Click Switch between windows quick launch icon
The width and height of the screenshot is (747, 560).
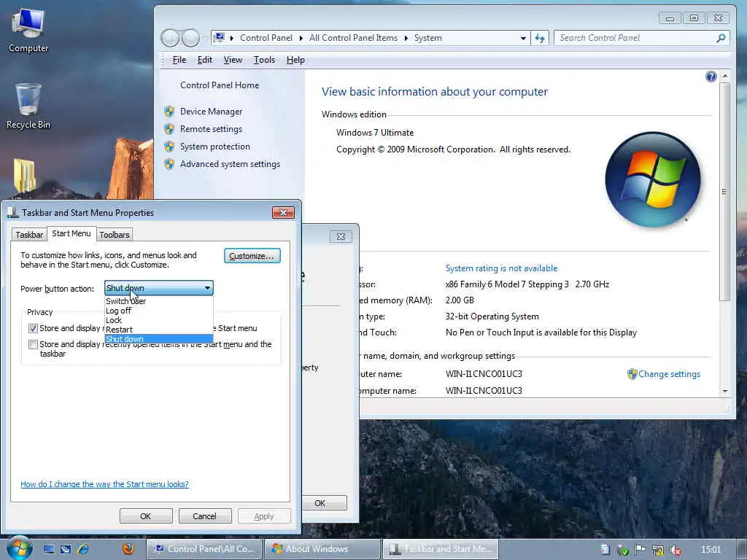65,549
